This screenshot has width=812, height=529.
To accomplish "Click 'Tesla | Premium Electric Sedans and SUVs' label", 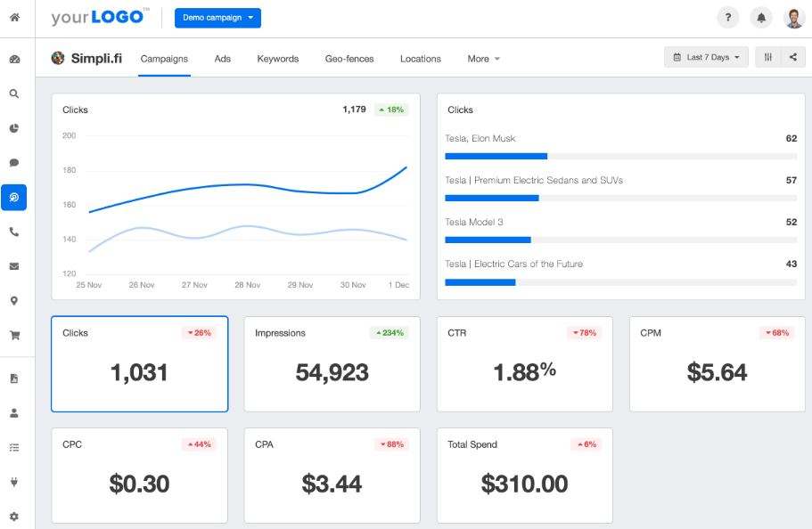I will click(x=534, y=180).
